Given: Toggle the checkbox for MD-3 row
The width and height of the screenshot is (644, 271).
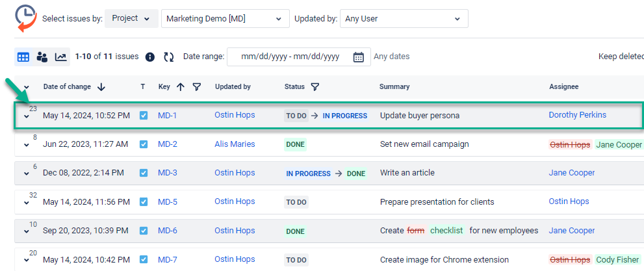Looking at the screenshot, I should (x=144, y=173).
